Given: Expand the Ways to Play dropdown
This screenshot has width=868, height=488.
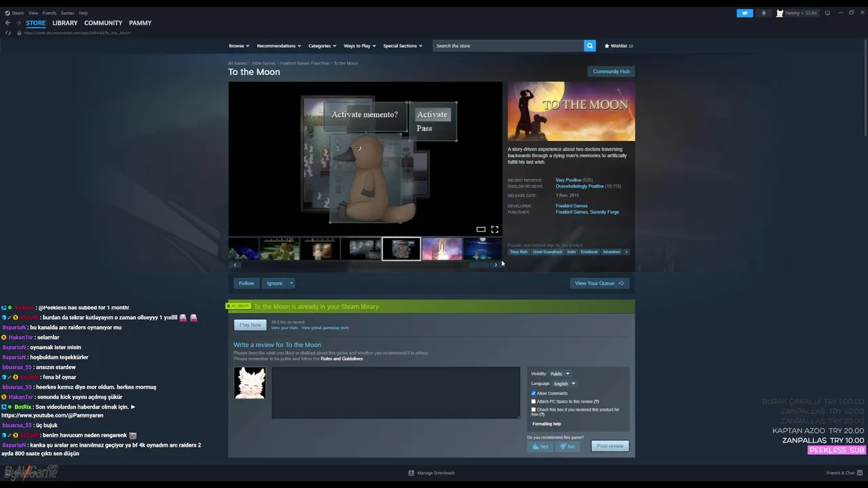Looking at the screenshot, I should [359, 46].
